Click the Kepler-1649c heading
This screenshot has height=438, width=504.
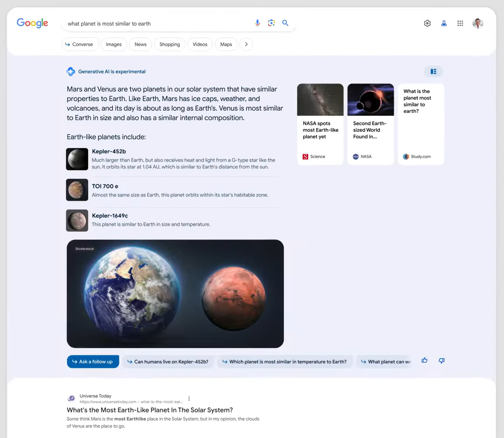[110, 216]
